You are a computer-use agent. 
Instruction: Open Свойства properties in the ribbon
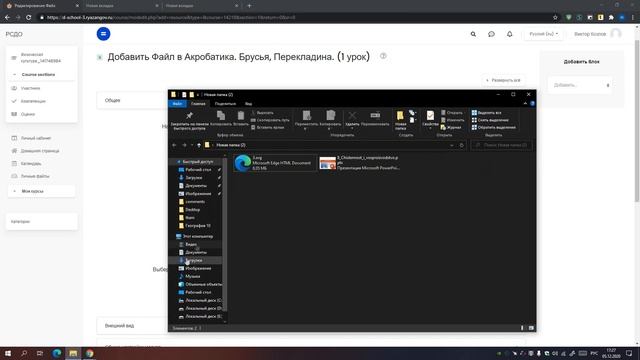pos(430,119)
